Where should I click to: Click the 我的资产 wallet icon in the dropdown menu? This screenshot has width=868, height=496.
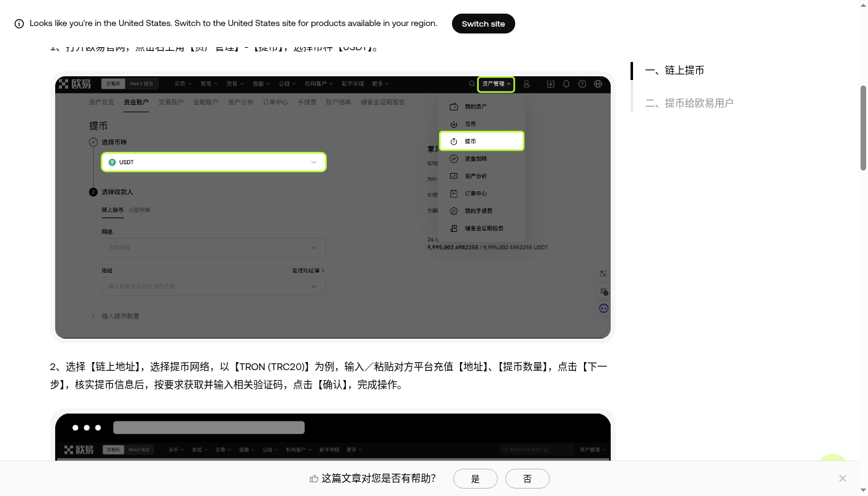pos(454,107)
